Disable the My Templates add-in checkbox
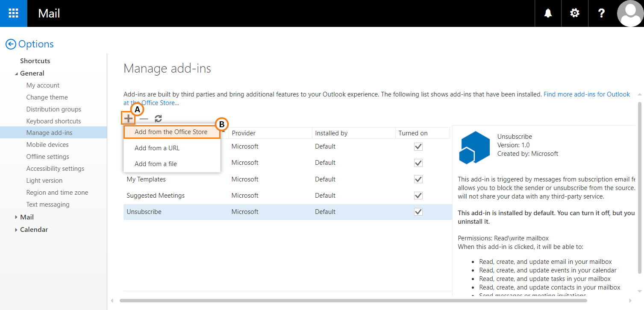The height and width of the screenshot is (310, 644). click(x=418, y=179)
